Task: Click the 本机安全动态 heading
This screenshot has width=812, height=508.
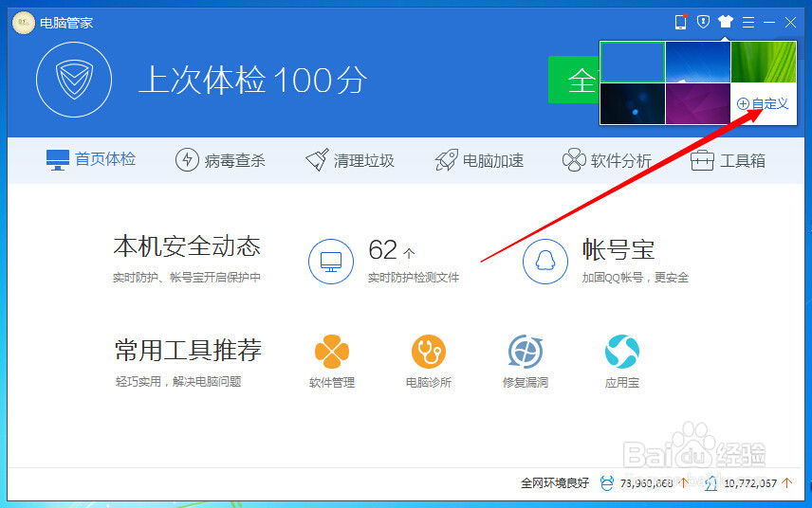Action: (187, 246)
